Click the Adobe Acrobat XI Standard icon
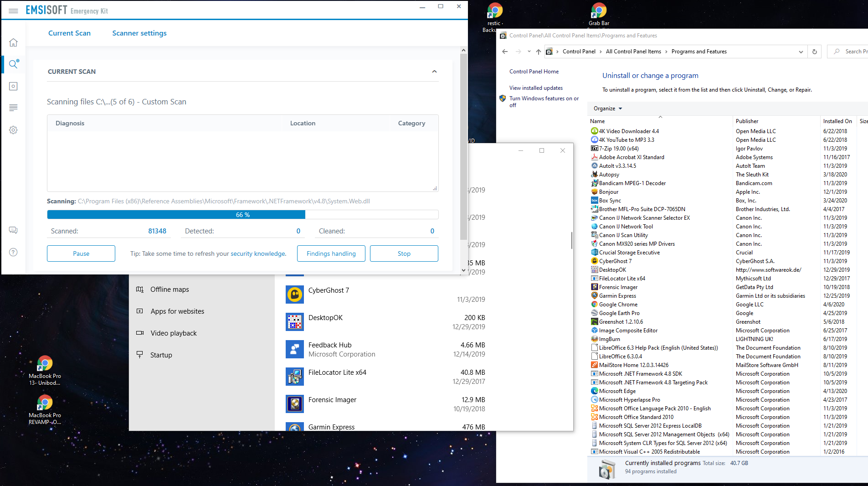The height and width of the screenshot is (486, 868). coord(594,157)
